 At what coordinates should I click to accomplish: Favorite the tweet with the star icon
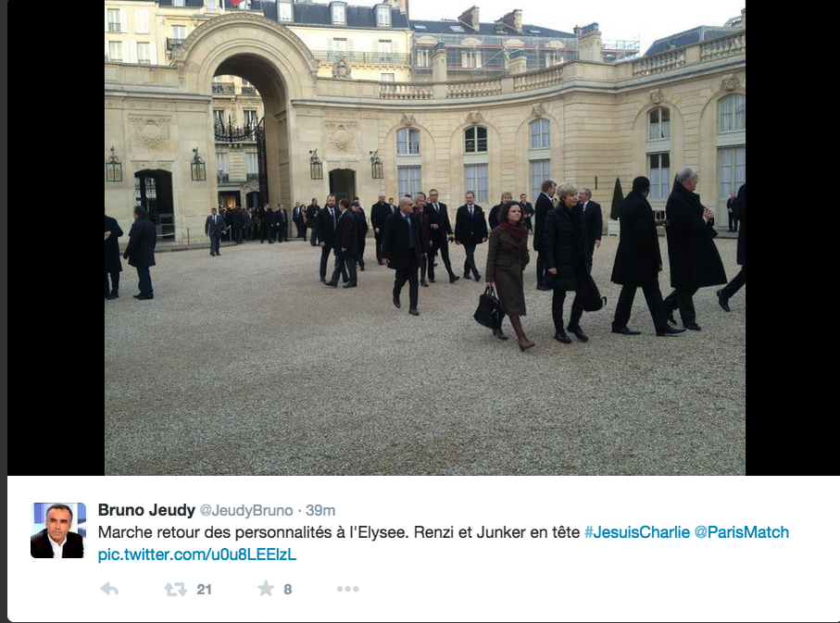[265, 589]
